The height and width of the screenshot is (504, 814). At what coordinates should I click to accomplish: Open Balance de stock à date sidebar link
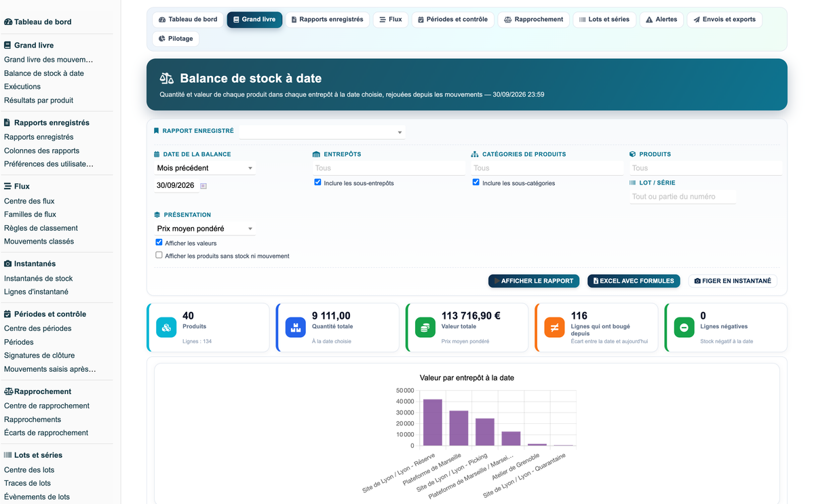tap(44, 73)
